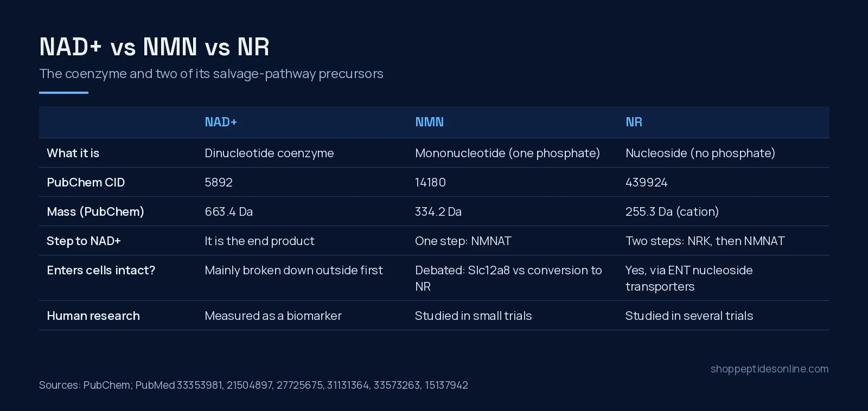Click the CID value 439924

tap(646, 183)
